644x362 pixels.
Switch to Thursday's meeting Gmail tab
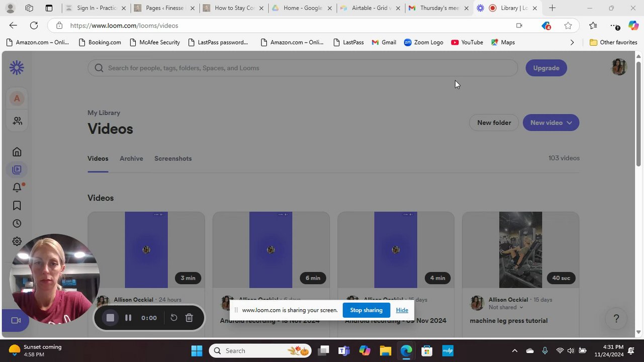coord(439,8)
